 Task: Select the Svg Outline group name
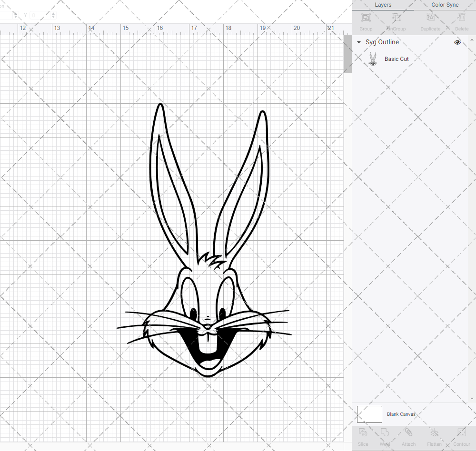pos(382,42)
